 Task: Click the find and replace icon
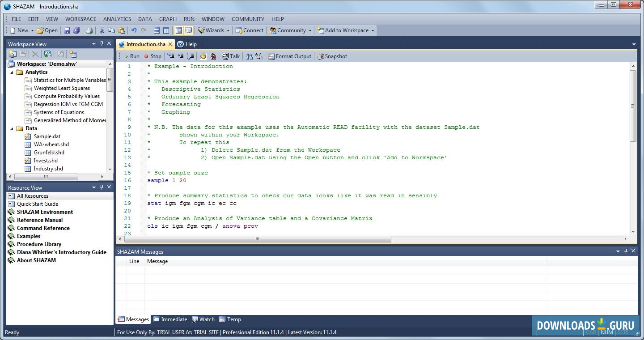pyautogui.click(x=259, y=56)
